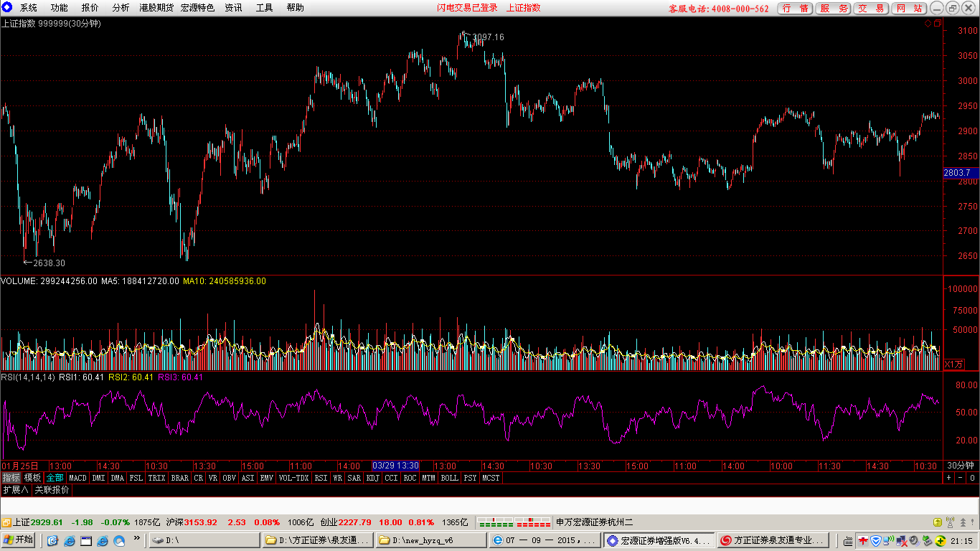
Task: Zoom in chart with plus button
Action: [948, 477]
